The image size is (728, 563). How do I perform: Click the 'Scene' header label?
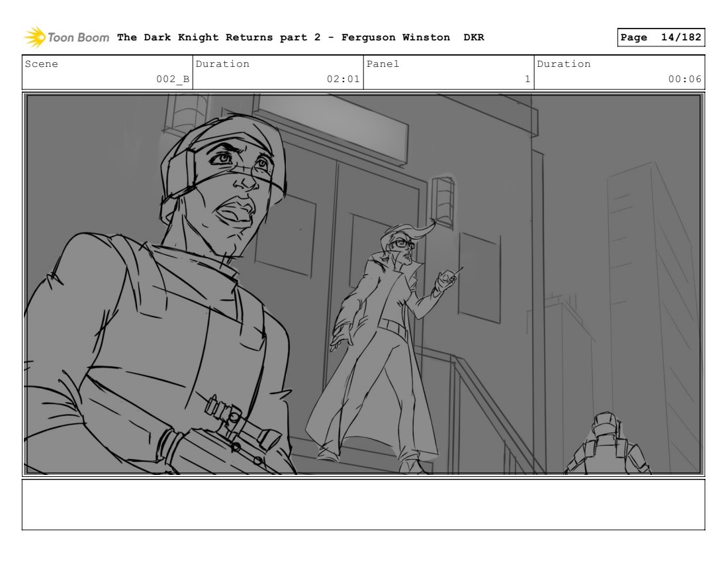click(41, 64)
